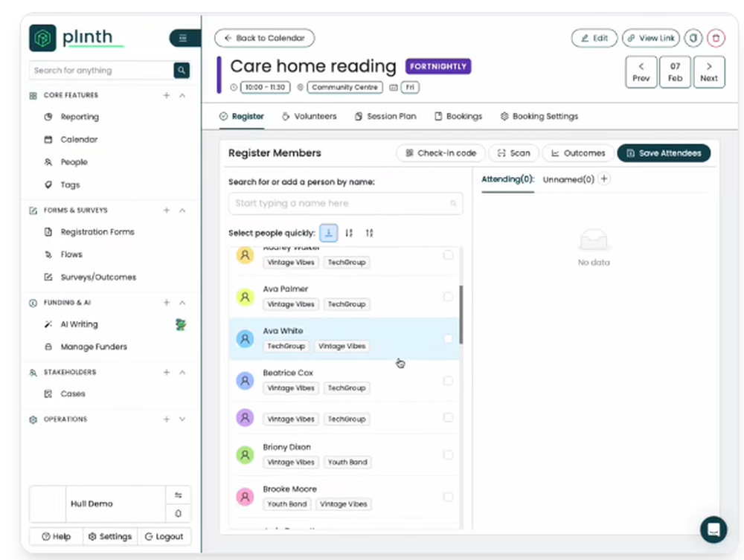Open People in the sidebar
This screenshot has height=560, width=744.
(x=74, y=162)
